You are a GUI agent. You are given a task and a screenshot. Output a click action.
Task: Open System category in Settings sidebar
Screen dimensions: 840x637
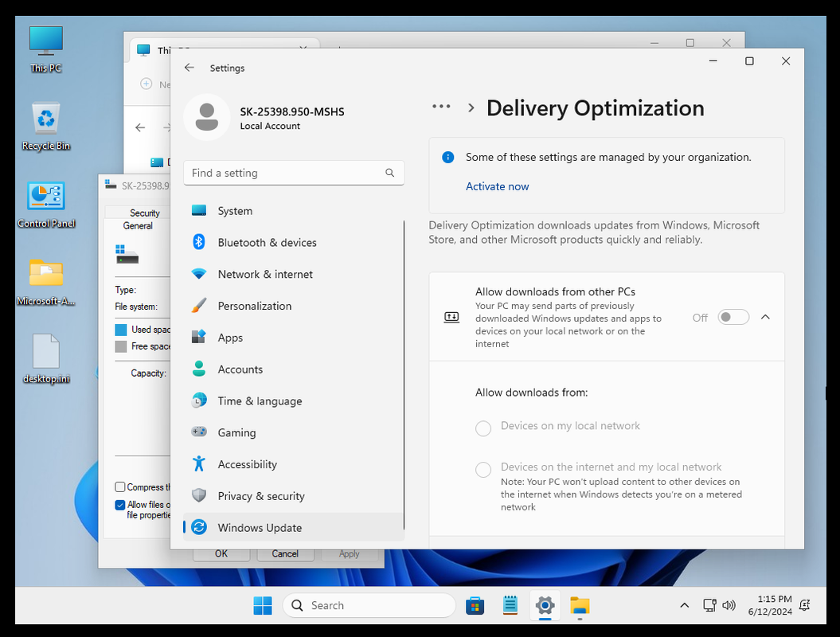pyautogui.click(x=293, y=210)
